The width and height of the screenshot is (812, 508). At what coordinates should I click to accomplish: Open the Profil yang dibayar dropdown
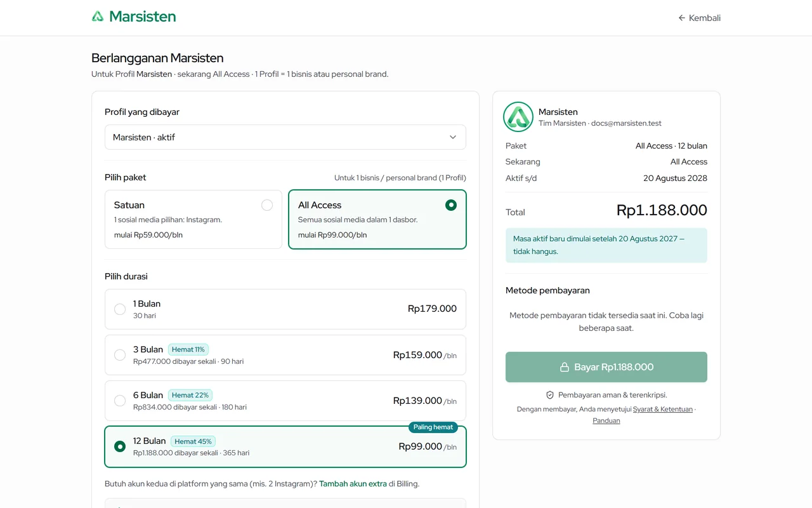pyautogui.click(x=285, y=137)
